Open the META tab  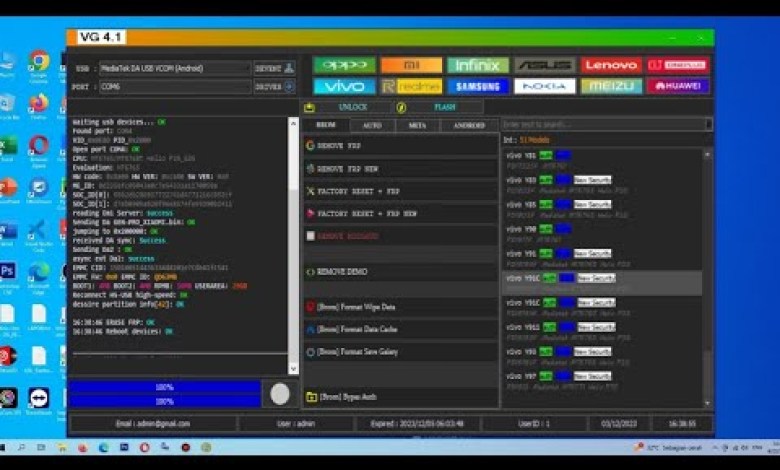[416, 126]
